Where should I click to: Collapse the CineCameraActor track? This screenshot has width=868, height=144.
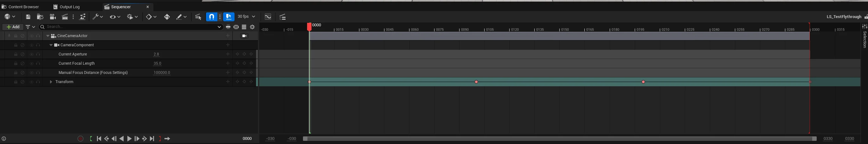point(48,36)
